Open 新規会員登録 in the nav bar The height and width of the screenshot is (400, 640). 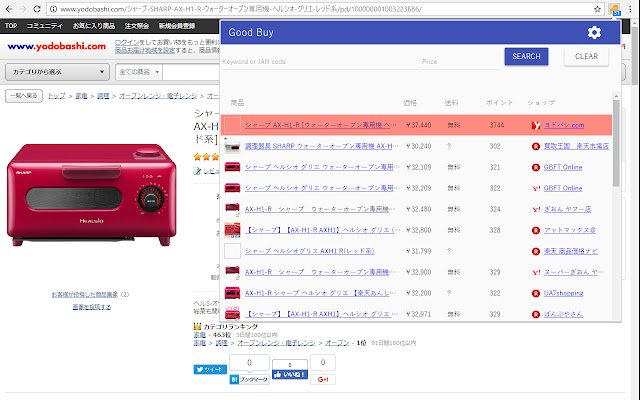pos(177,26)
